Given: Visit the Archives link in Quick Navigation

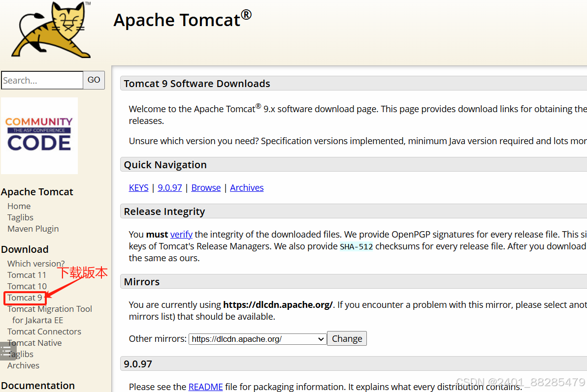Looking at the screenshot, I should [247, 187].
